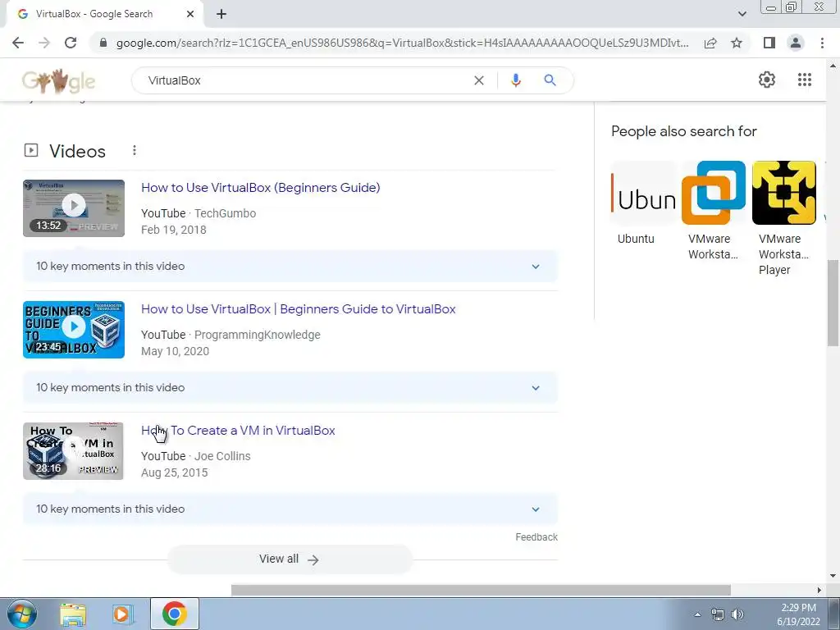Click the forward navigation arrow
This screenshot has height=630, width=840.
[44, 43]
